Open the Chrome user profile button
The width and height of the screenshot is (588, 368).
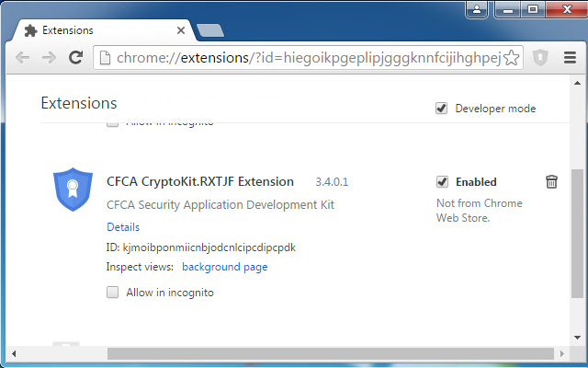477,9
